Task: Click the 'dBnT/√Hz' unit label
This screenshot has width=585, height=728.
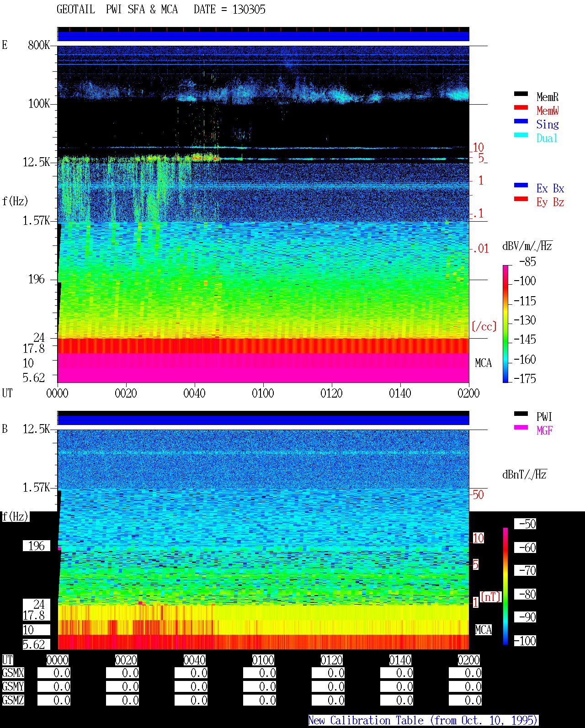Action: [x=525, y=474]
